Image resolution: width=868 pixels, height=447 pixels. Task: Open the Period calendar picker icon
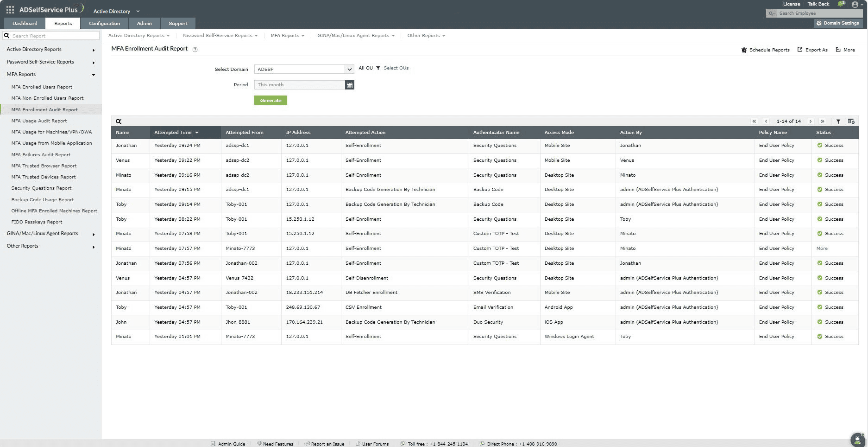tap(350, 85)
